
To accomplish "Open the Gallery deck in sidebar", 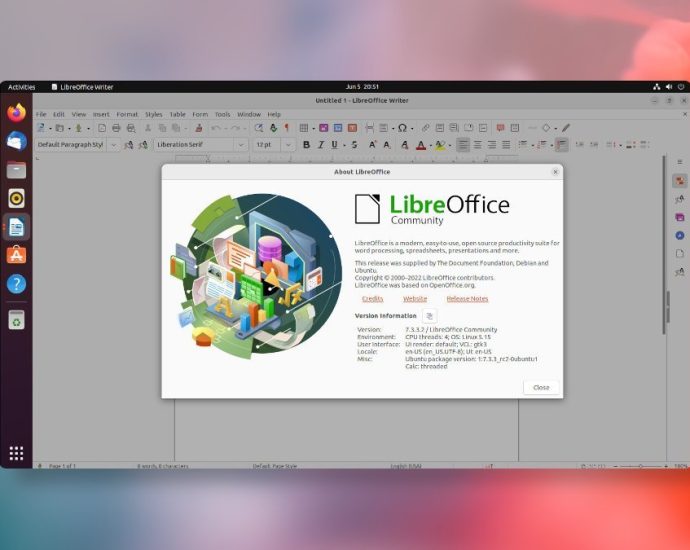I will point(680,217).
